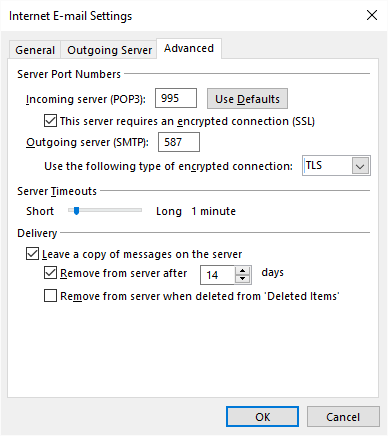Image resolution: width=388 pixels, height=436 pixels.
Task: Toggle Leave a copy of messages on server
Action: [x=32, y=254]
